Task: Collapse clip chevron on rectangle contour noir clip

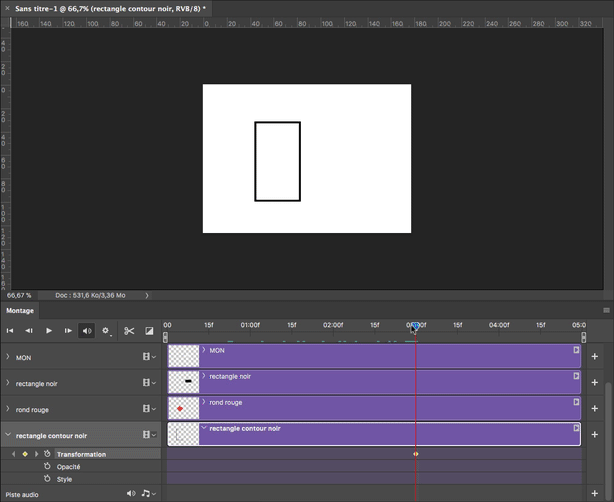Action: click(204, 428)
